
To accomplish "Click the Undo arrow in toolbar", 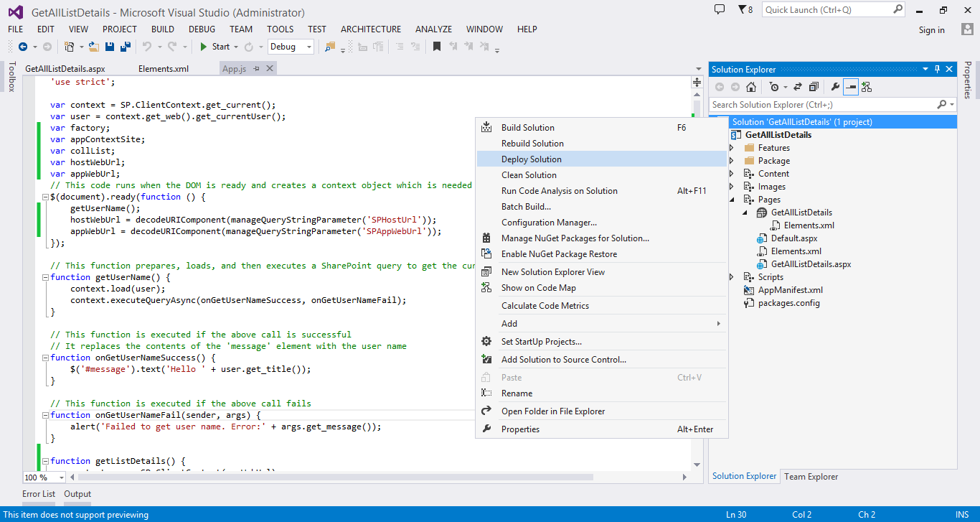I will (x=146, y=47).
